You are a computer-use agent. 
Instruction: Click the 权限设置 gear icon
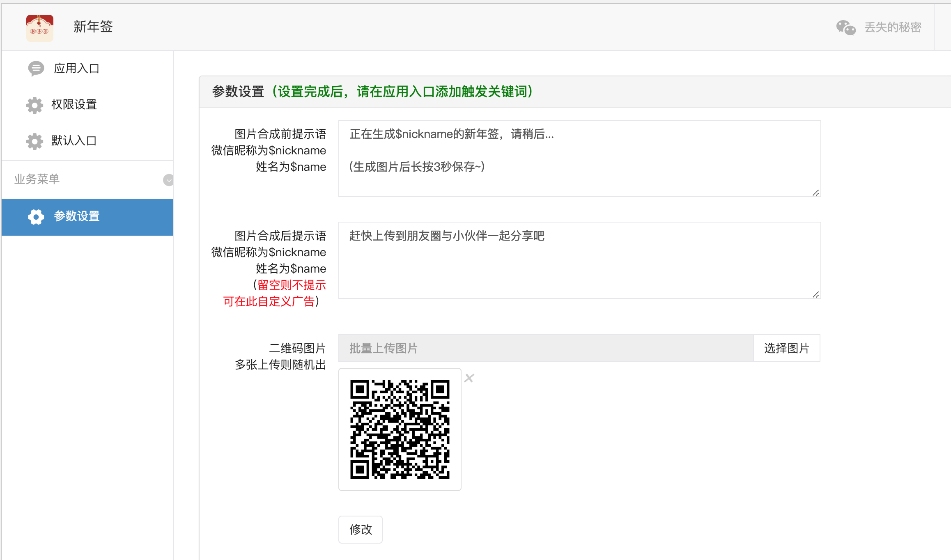coord(34,105)
